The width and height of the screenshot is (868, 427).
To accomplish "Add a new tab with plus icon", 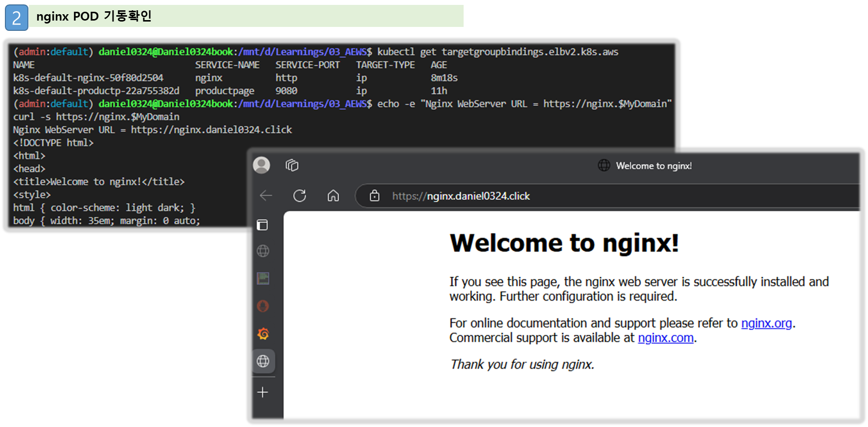I will click(x=263, y=392).
